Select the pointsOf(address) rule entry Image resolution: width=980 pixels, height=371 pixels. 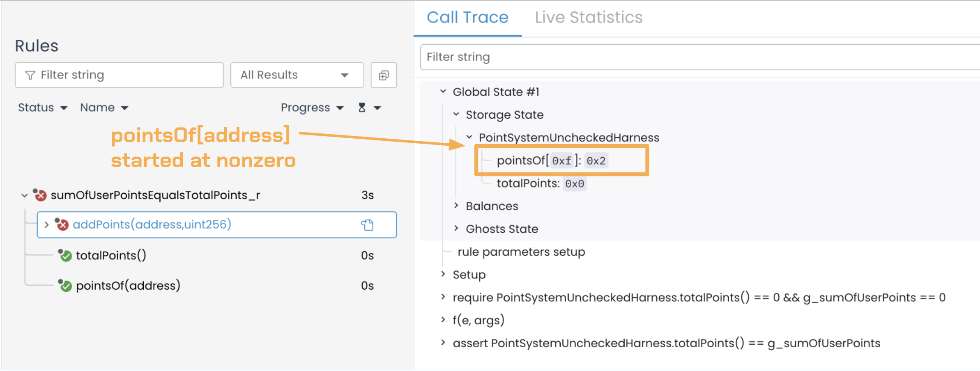coord(128,286)
